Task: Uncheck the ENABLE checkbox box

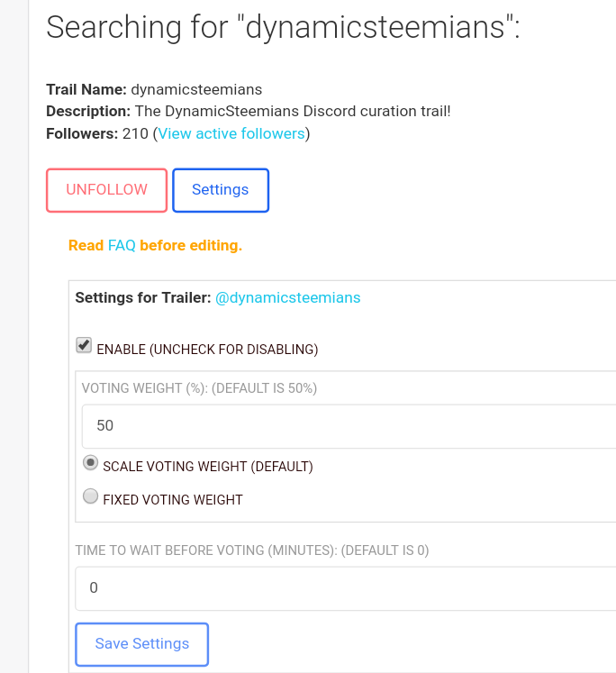Action: 84,345
